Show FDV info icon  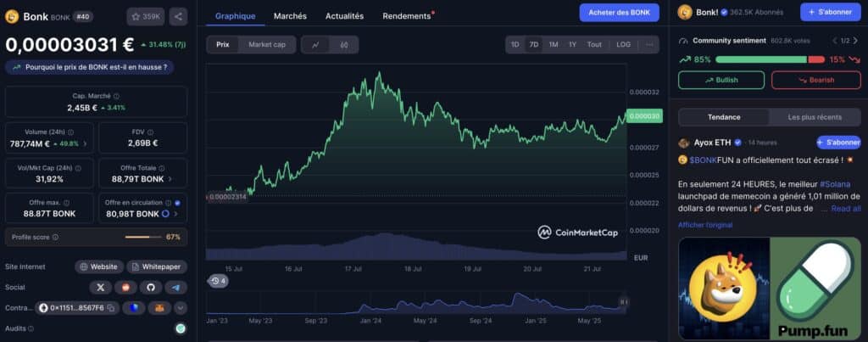click(151, 132)
